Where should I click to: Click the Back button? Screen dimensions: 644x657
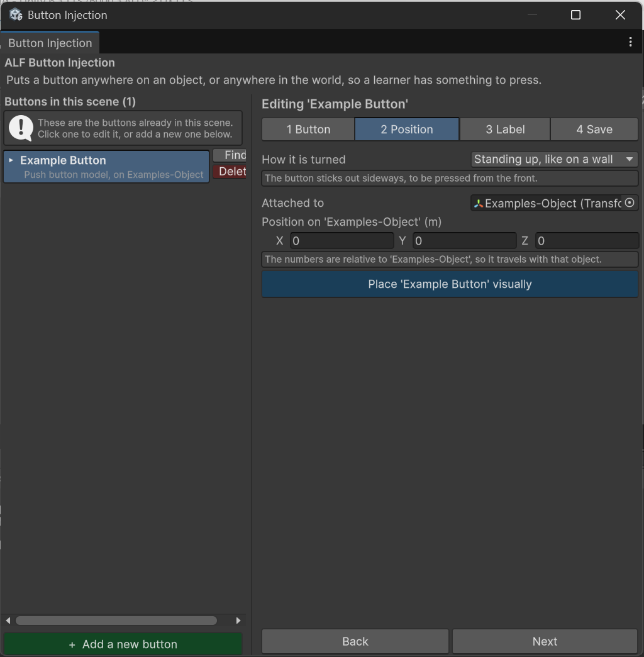(x=355, y=641)
